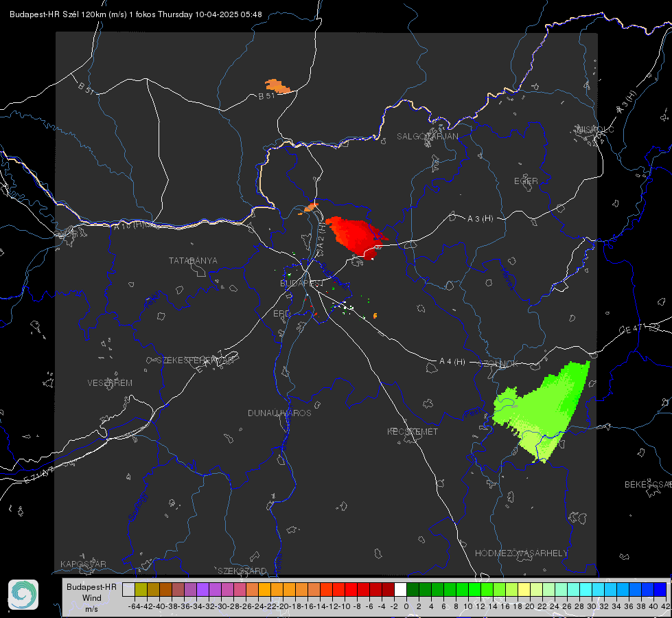Click the swirl logo icon beside the legend
The width and height of the screenshot is (672, 618).
coord(23,595)
